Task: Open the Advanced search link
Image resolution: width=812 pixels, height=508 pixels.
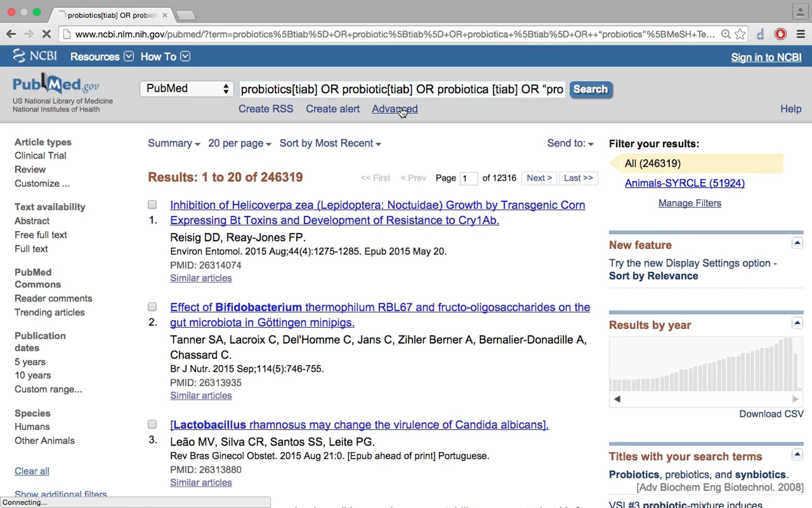Action: (x=394, y=109)
